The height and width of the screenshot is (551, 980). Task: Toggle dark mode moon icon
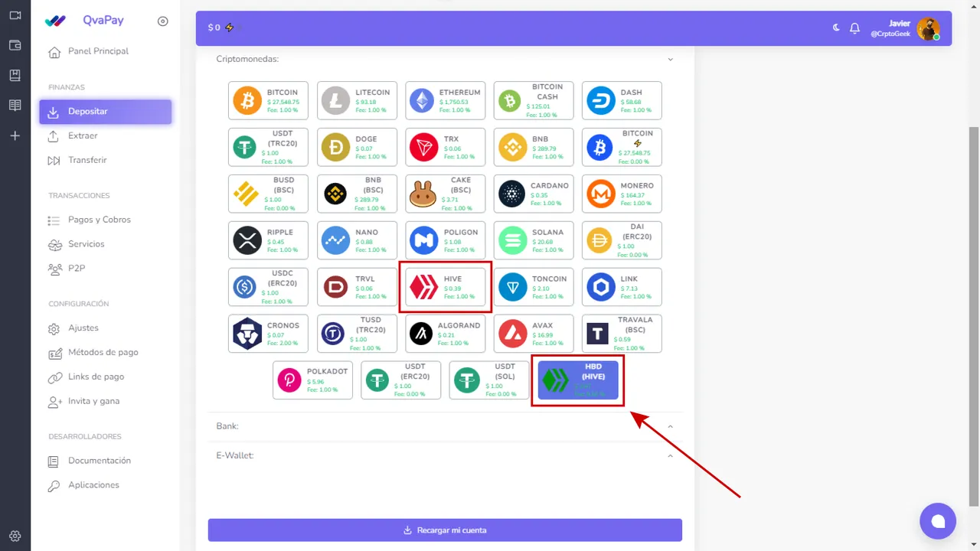836,28
